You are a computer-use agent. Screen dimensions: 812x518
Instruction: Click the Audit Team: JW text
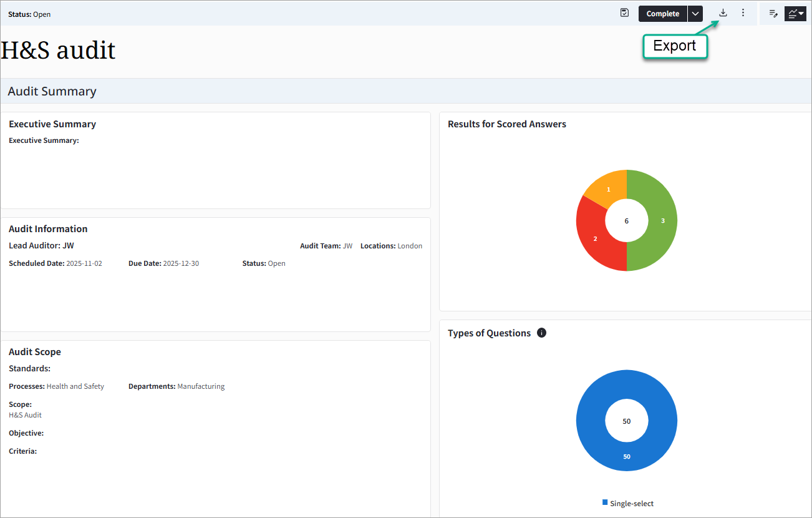point(326,246)
